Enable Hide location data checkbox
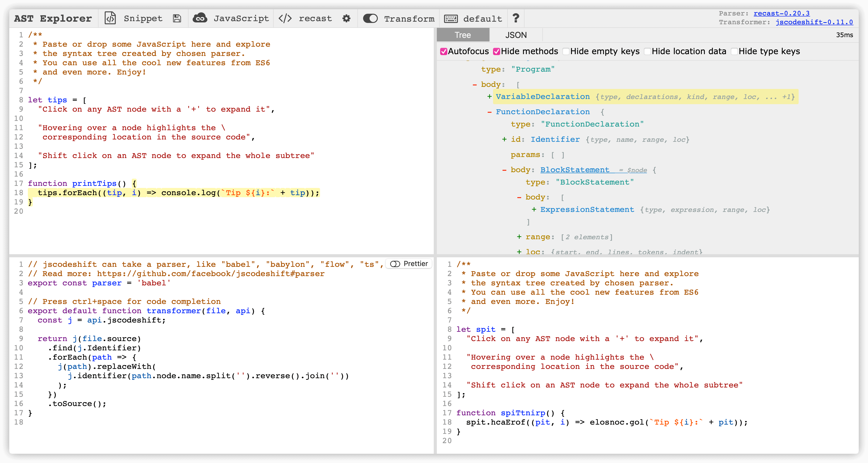The height and width of the screenshot is (463, 868). 647,51
